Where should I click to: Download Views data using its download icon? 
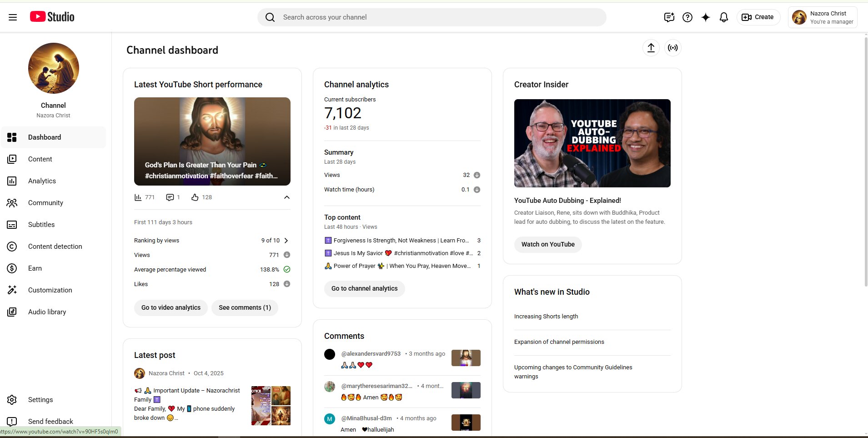pyautogui.click(x=477, y=175)
